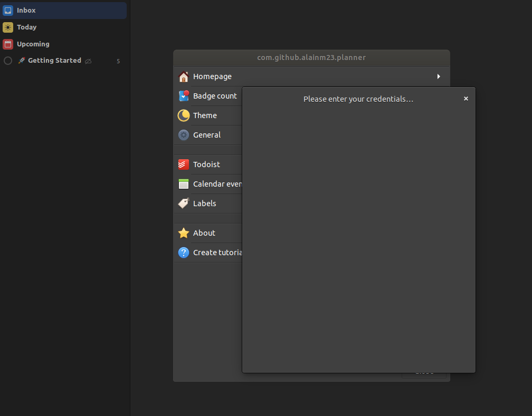
Task: Open Upcoming calendar icon in sidebar
Action: 8,44
